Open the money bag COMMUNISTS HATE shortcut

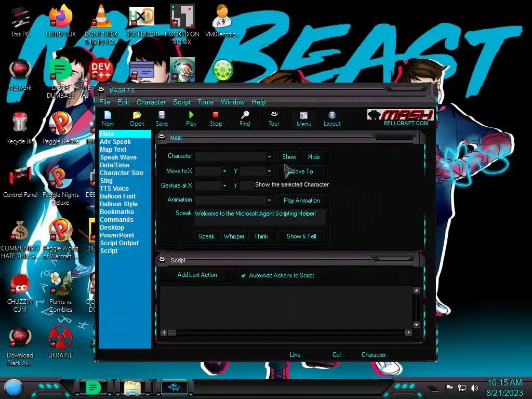pyautogui.click(x=20, y=240)
